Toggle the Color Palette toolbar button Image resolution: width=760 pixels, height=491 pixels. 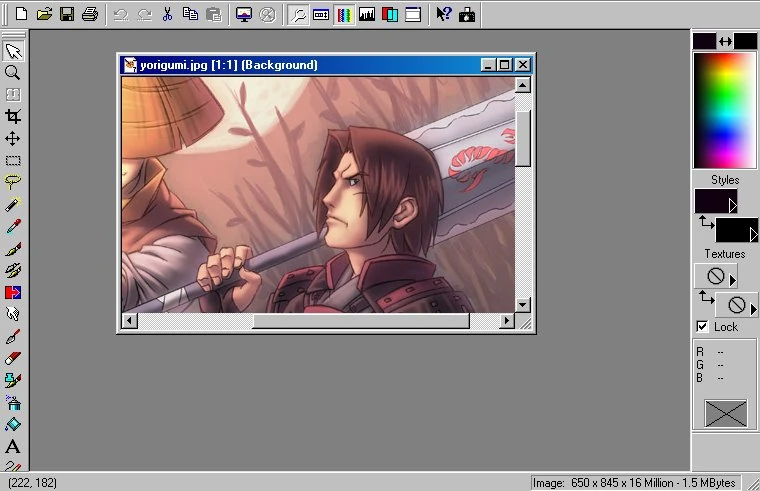click(344, 14)
